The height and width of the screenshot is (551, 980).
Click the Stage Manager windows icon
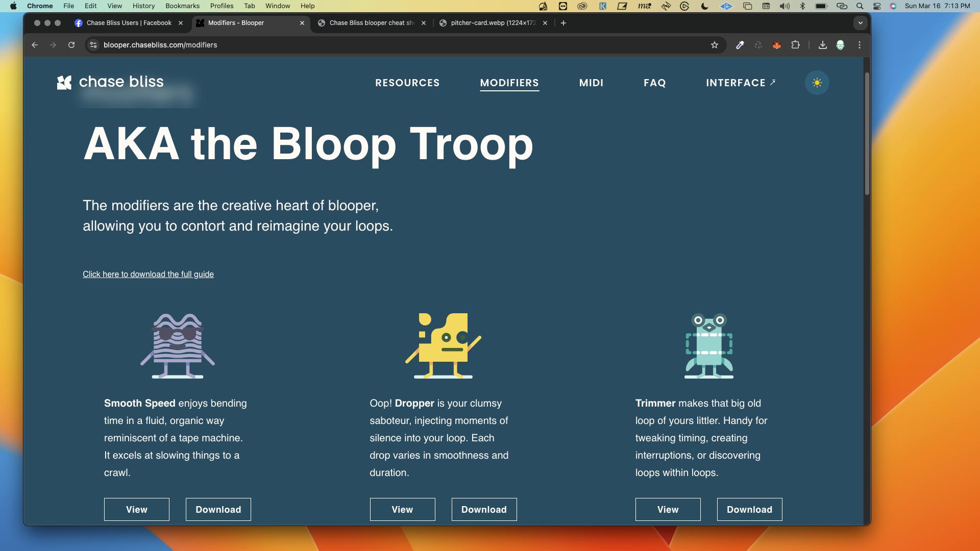click(747, 6)
